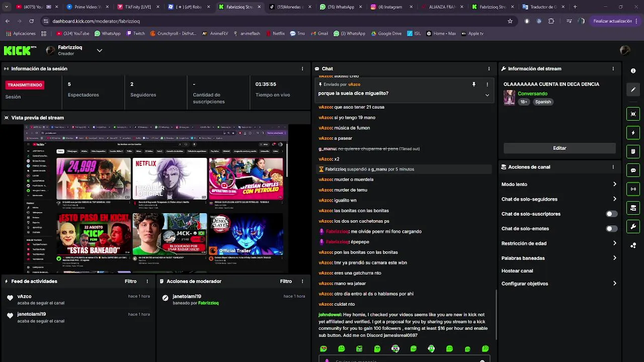Viewport: 644px width, 362px height.
Task: Insert the heart-eyes emote in chat
Action: pos(324,348)
